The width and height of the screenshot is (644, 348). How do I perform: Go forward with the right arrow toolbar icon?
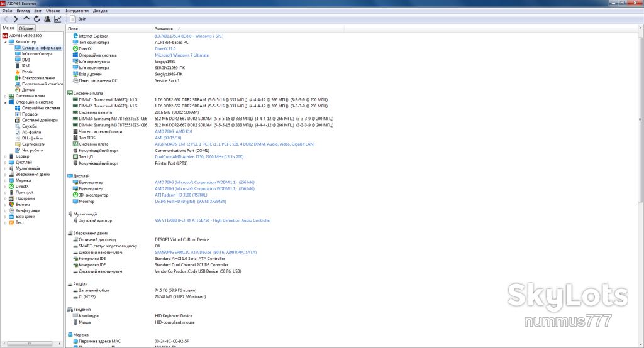(16, 19)
